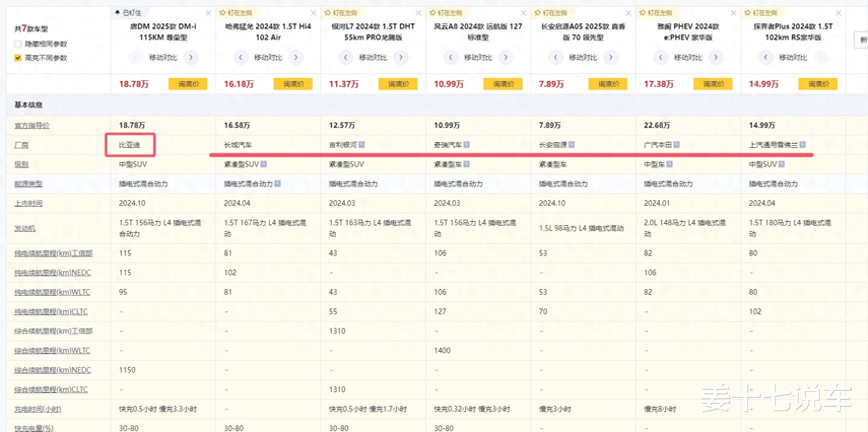Pin 风云A8 column to the left
The width and height of the screenshot is (868, 432).
point(445,13)
